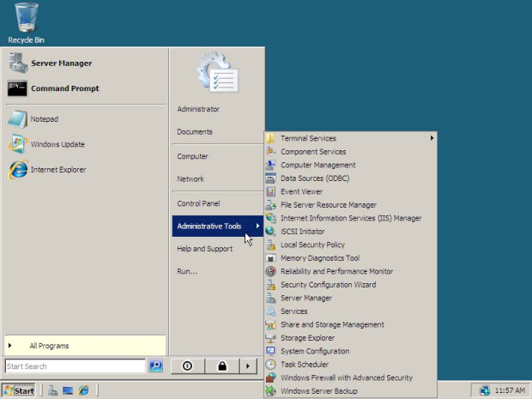Click the Internet Explorer icon in Start menu

[x=18, y=169]
